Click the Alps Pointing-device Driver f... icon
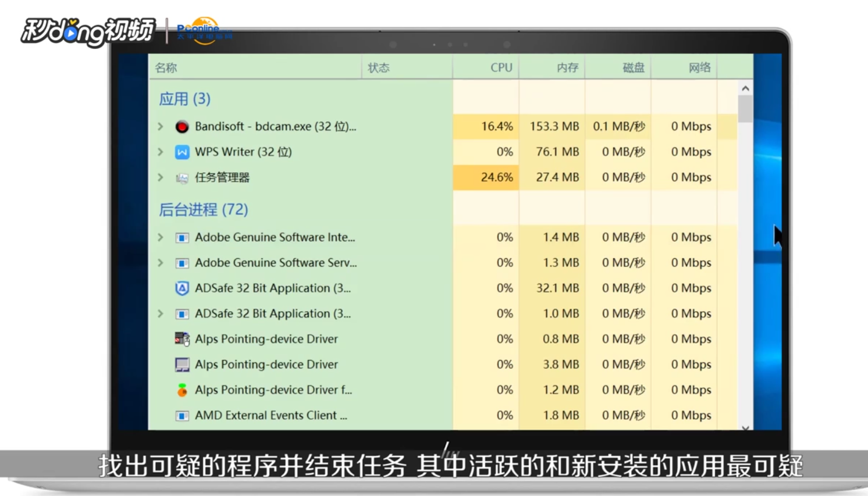Image resolution: width=868 pixels, height=496 pixels. 182,390
